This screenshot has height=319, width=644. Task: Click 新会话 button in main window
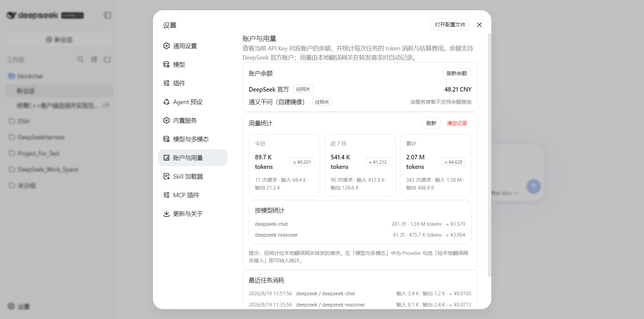59,40
